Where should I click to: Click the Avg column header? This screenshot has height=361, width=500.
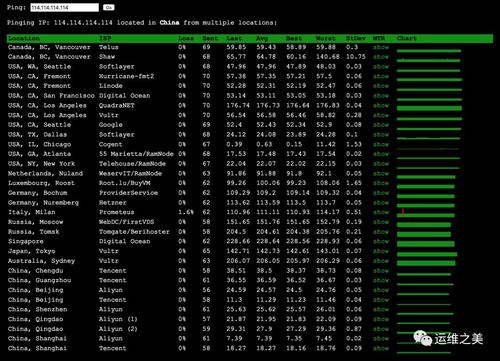coord(262,38)
